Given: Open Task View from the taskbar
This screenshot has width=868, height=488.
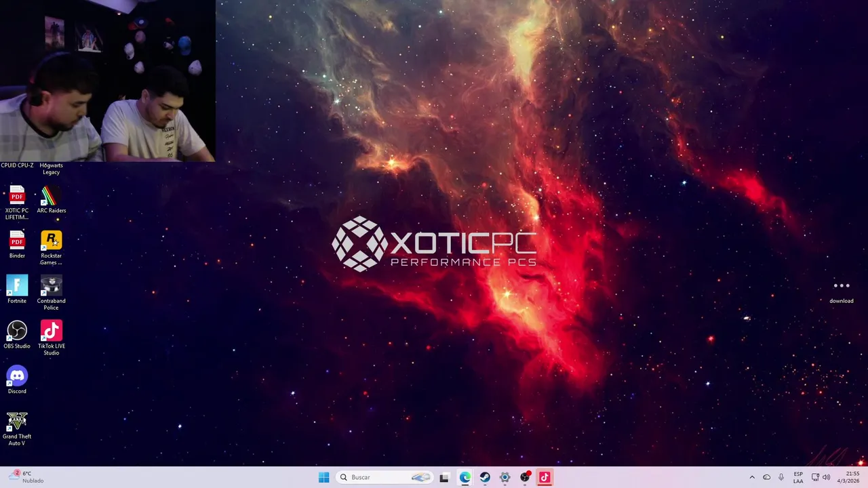Looking at the screenshot, I should (x=444, y=477).
